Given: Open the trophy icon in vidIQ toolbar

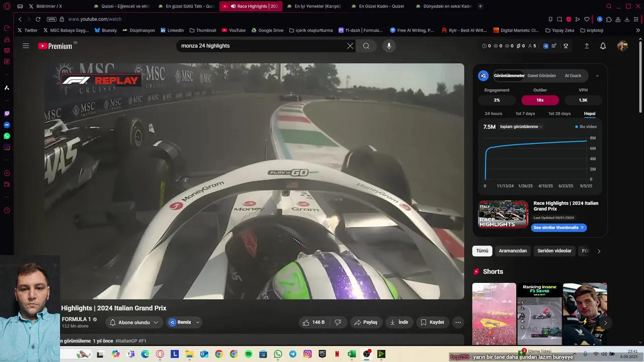Looking at the screenshot, I should click(x=566, y=46).
